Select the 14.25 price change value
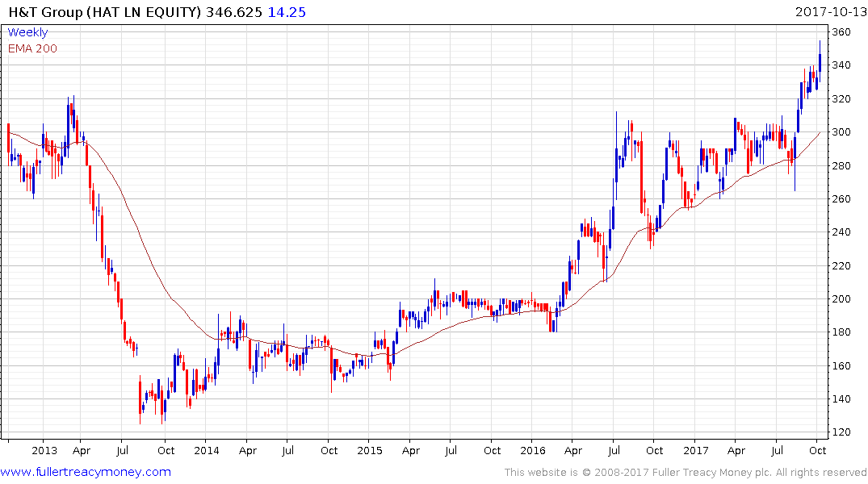This screenshot has width=868, height=484. tap(287, 12)
